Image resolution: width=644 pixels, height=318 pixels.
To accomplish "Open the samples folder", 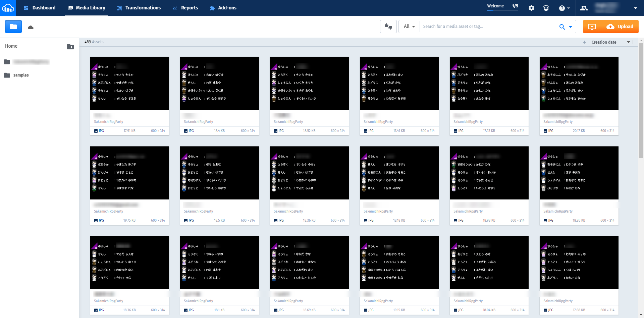I will 21,75.
